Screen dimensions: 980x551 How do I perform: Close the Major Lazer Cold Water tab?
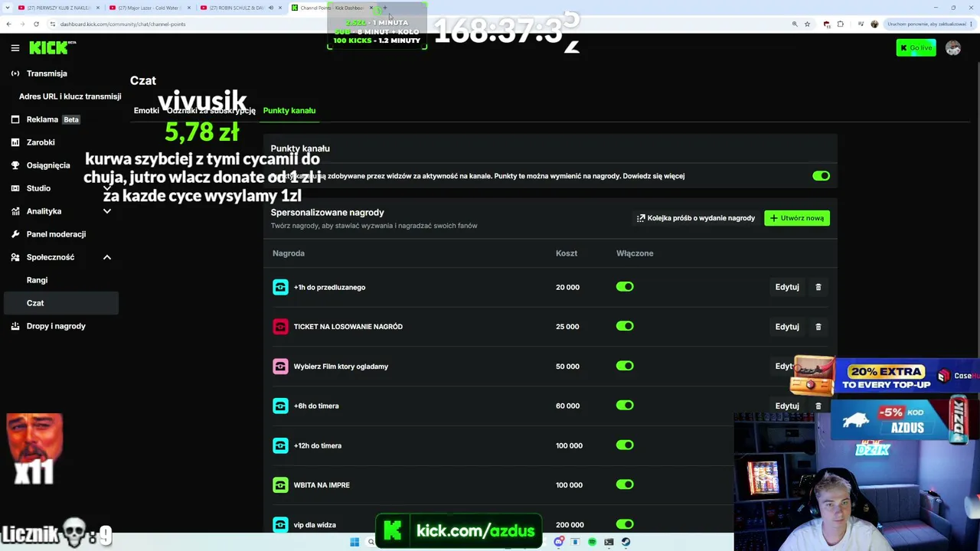point(189,8)
